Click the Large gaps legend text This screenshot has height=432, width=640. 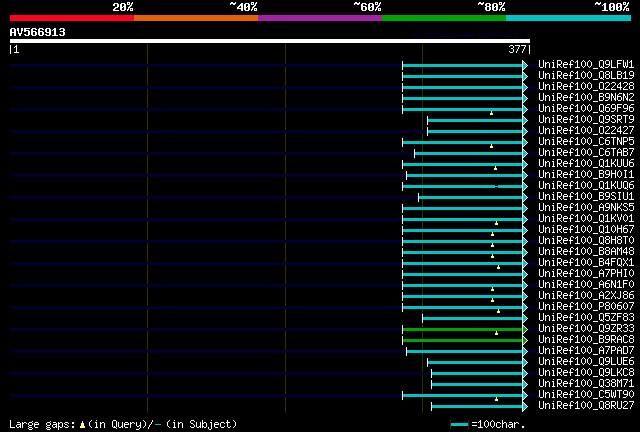[x=42, y=425]
